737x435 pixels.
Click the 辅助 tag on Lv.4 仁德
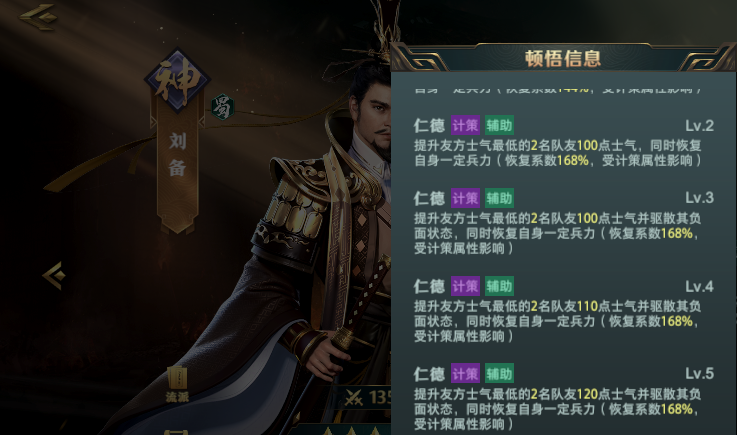(499, 286)
